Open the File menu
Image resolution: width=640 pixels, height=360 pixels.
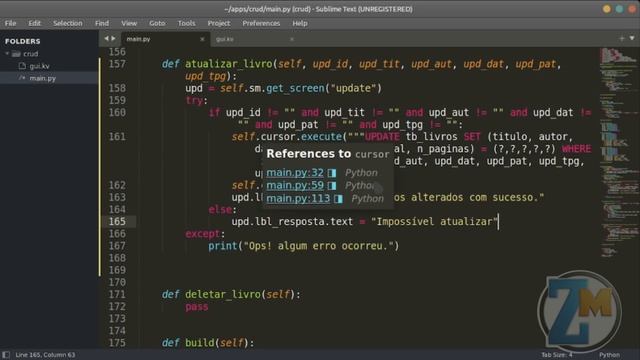coord(11,23)
